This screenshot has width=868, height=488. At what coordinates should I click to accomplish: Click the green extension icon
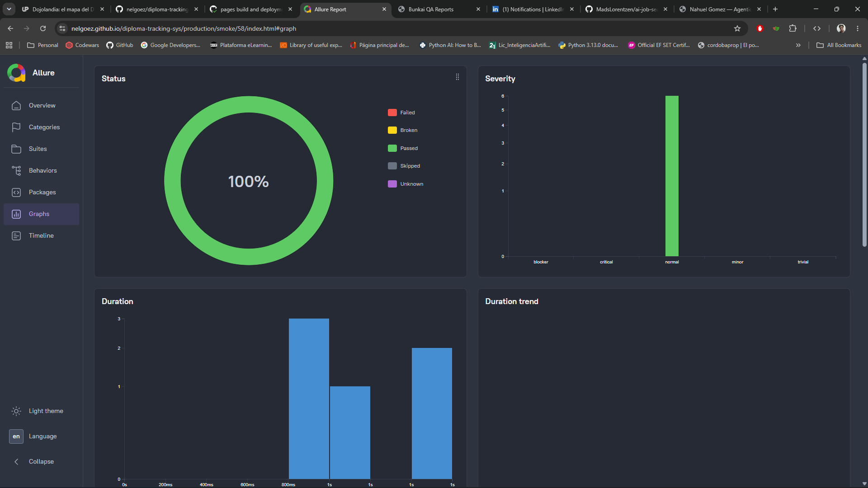point(776,28)
